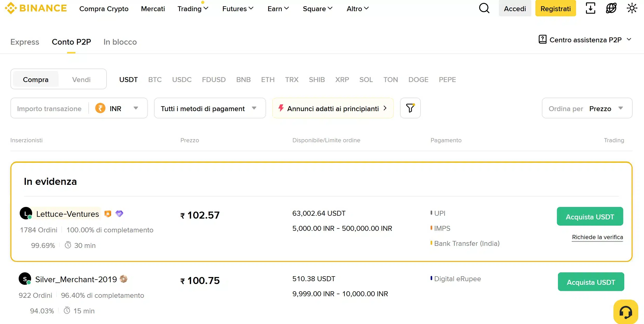The height and width of the screenshot is (324, 644).
Task: Enable Annunci adatti ai principianti filter
Action: click(333, 108)
